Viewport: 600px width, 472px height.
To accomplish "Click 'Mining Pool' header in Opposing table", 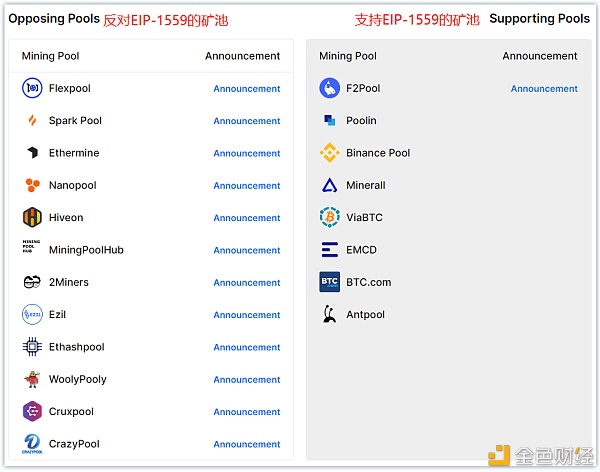I will 50,56.
